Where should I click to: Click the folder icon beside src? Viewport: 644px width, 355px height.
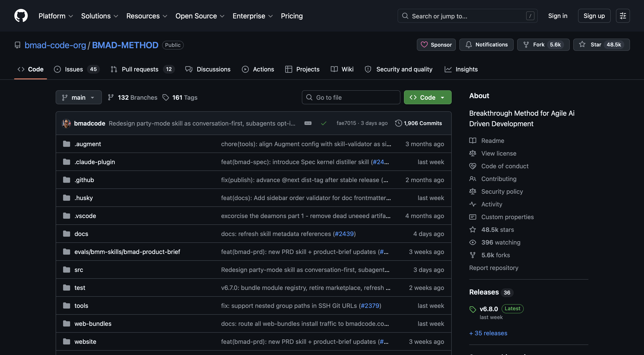pos(67,270)
